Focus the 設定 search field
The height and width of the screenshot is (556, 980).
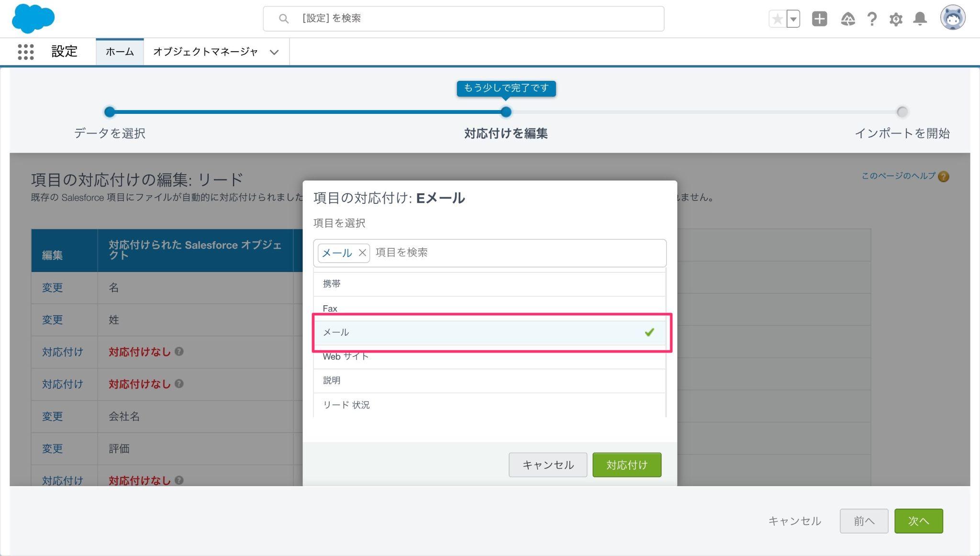click(x=463, y=19)
